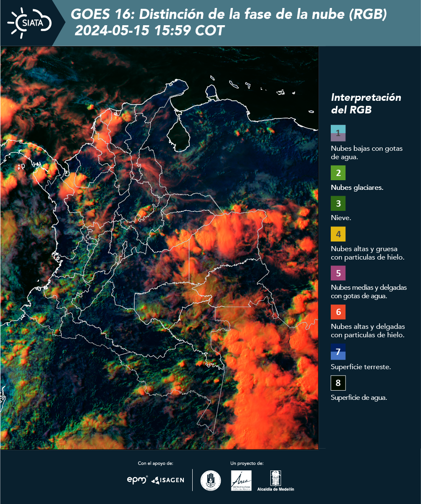Select yellow legend swatch number 4
Viewport: 421px width, 504px height.
point(338,234)
